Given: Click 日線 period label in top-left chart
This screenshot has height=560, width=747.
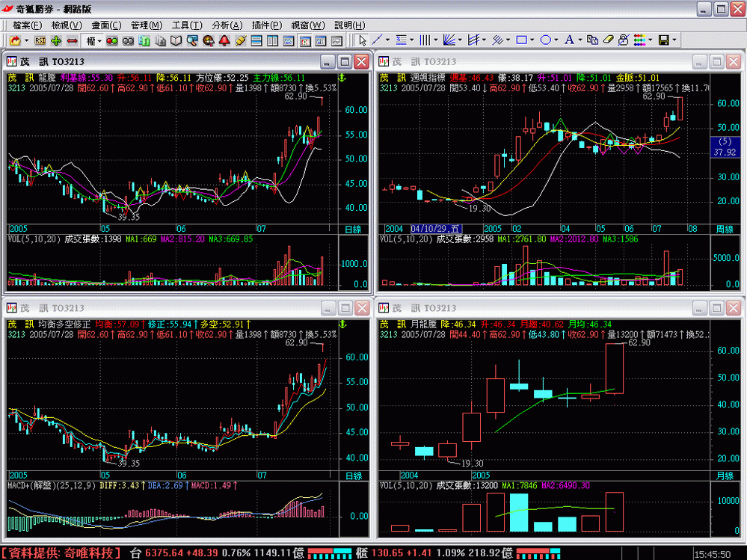Looking at the screenshot, I should point(354,229).
